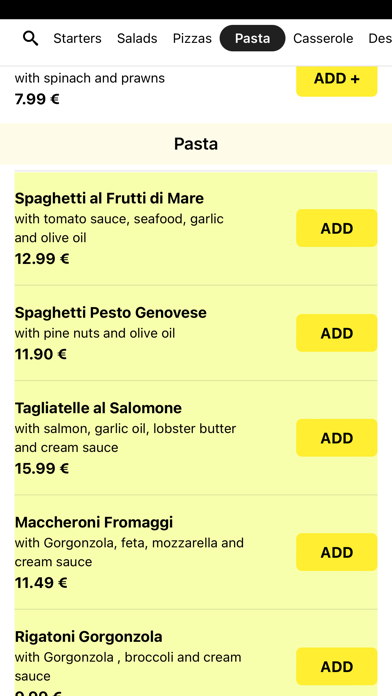Add Maccheroni Fromaggi to order

(x=337, y=552)
